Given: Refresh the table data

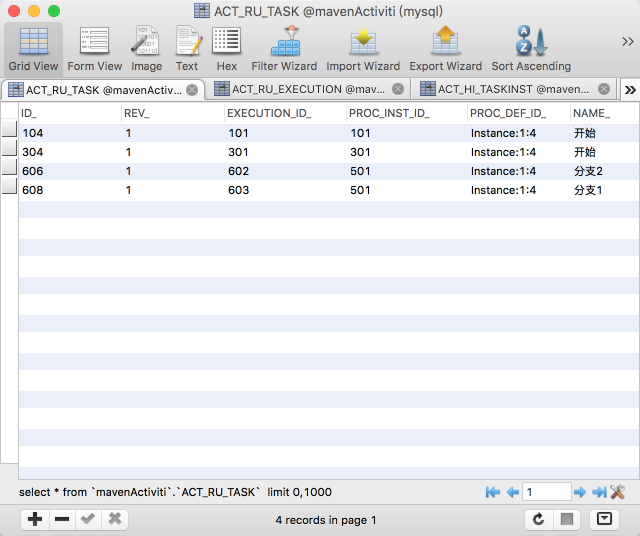Looking at the screenshot, I should click(539, 519).
